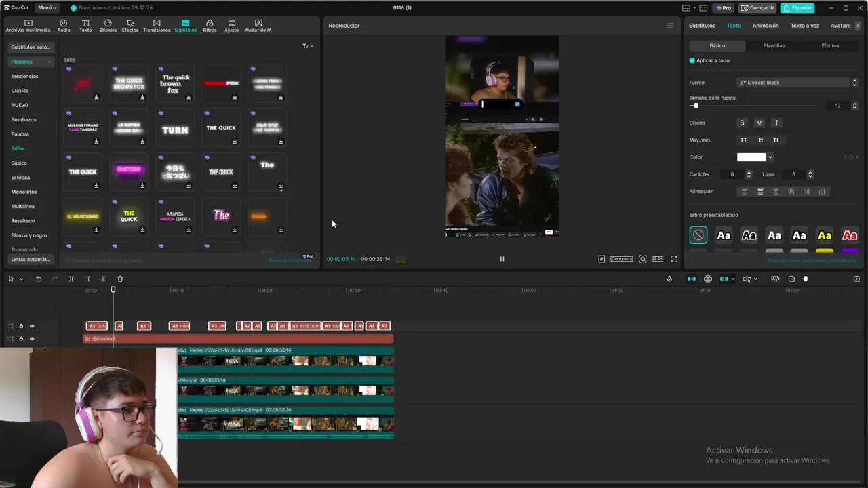868x488 pixels.
Task: Open the Texto tool panel
Action: tap(85, 26)
